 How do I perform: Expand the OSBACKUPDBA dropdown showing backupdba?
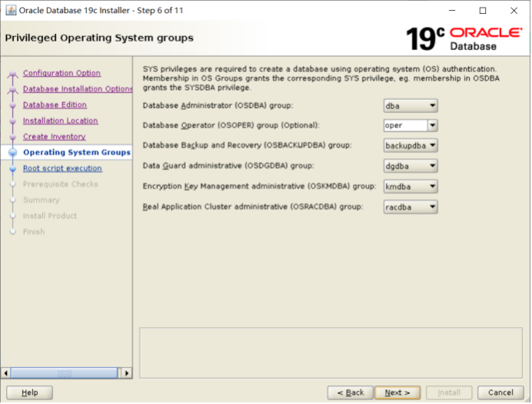tap(411, 145)
